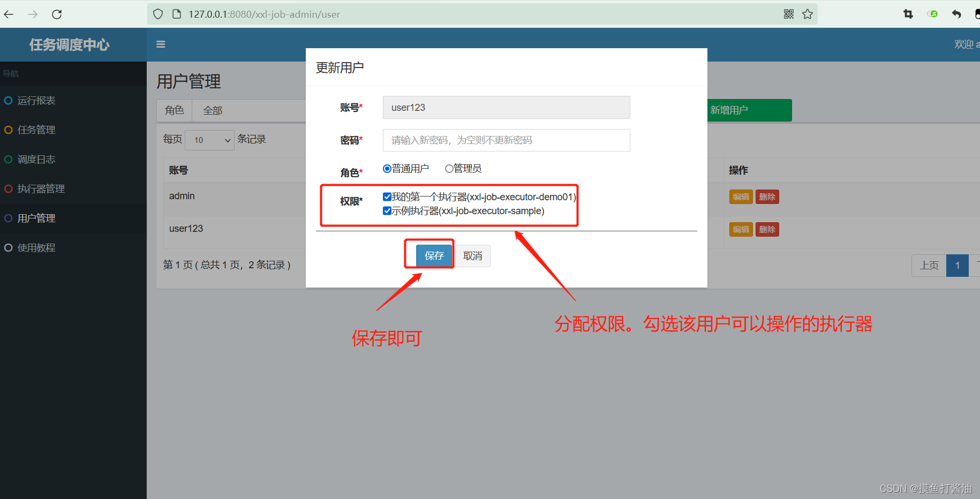Click the 任务调度中心 logo title
Image resolution: width=980 pixels, height=499 pixels.
pos(70,44)
